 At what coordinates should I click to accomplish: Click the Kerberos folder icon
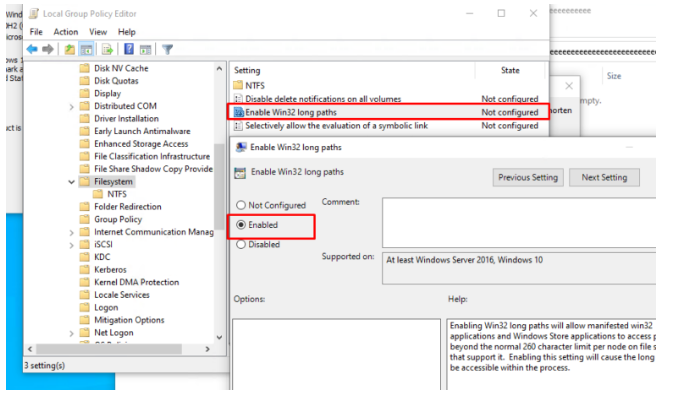pyautogui.click(x=85, y=270)
